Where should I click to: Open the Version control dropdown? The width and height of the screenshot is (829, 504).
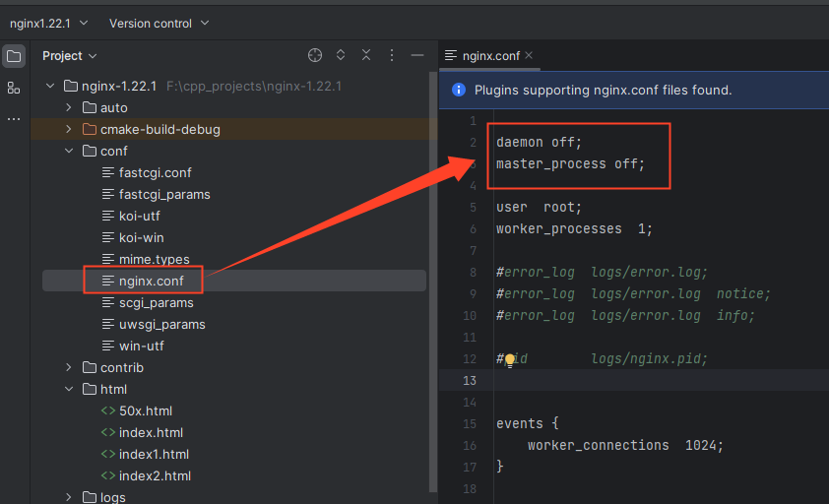(159, 24)
